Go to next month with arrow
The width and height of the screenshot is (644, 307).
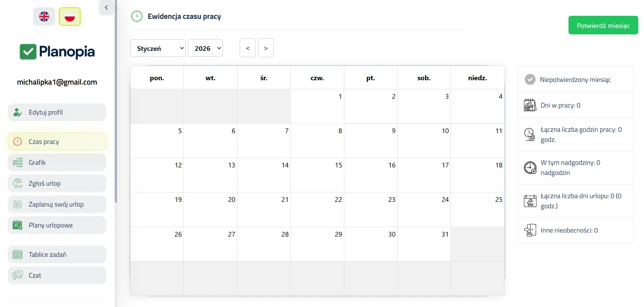(266, 48)
